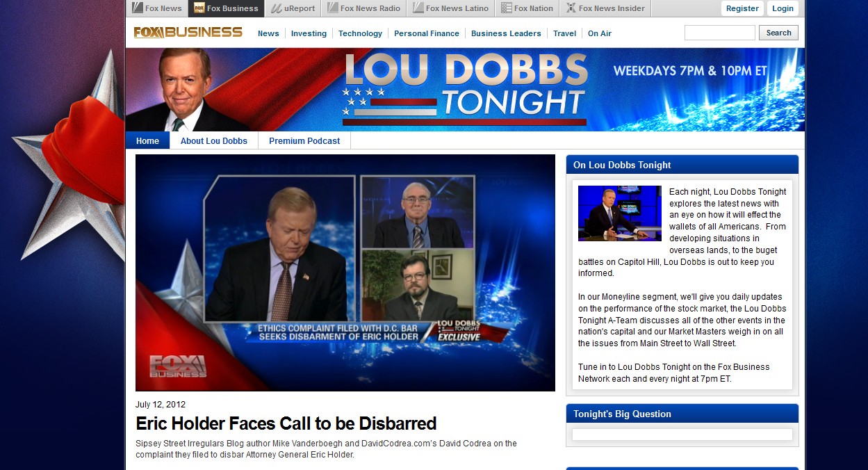Open the Investing menu
Image resolution: width=868 pixels, height=470 pixels.
309,33
